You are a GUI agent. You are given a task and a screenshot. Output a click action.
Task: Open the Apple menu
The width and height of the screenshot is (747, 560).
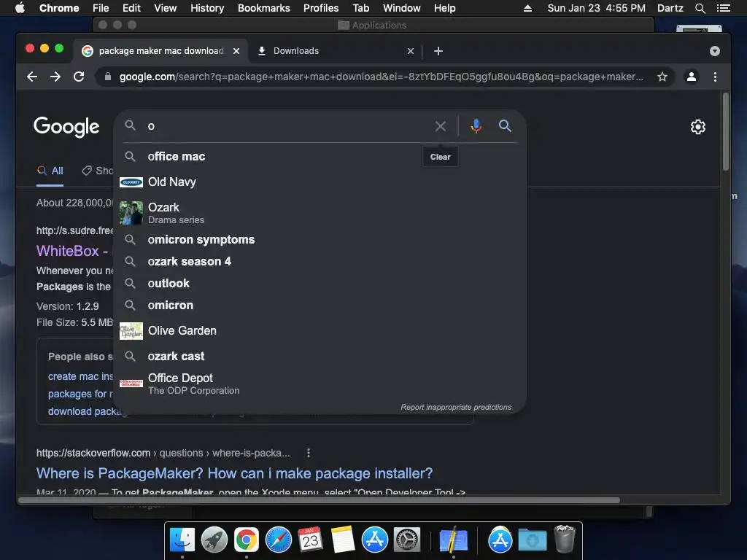pyautogui.click(x=20, y=8)
